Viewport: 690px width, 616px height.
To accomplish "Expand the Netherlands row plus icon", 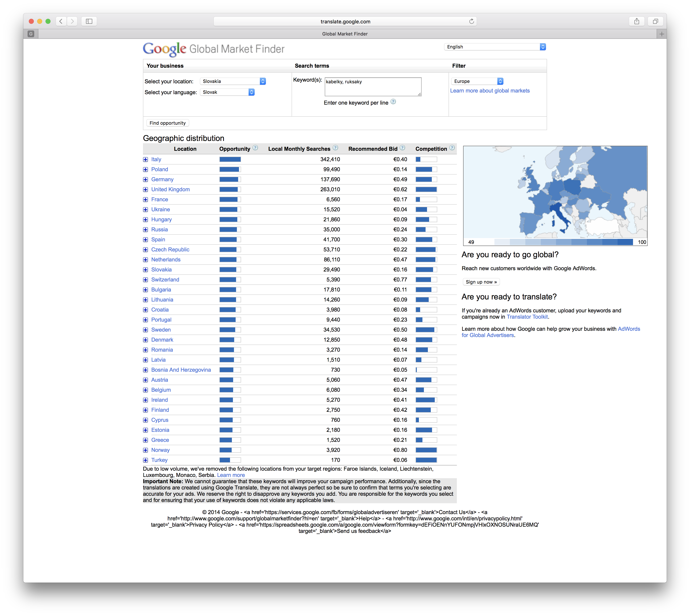I will (x=145, y=260).
